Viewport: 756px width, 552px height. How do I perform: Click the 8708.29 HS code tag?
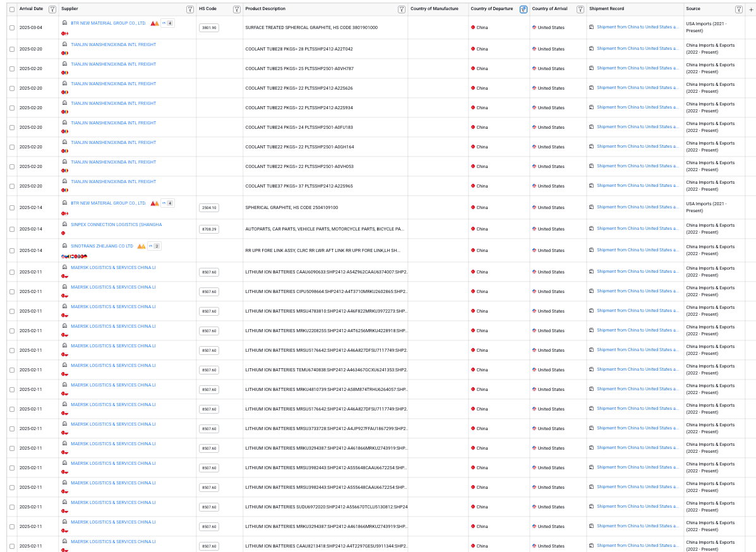pyautogui.click(x=208, y=229)
